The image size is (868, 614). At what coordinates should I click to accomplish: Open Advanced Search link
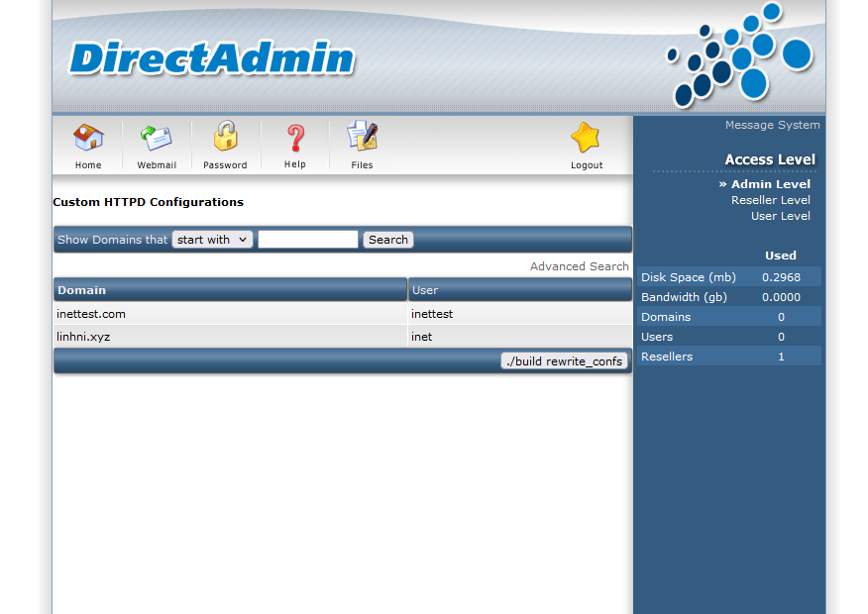[579, 266]
